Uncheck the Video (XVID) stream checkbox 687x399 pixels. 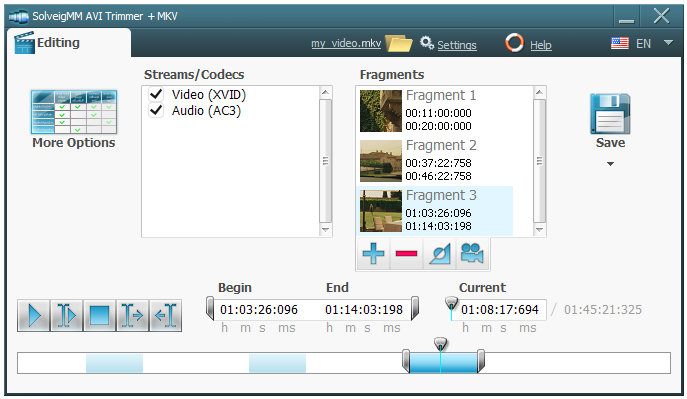pos(156,94)
